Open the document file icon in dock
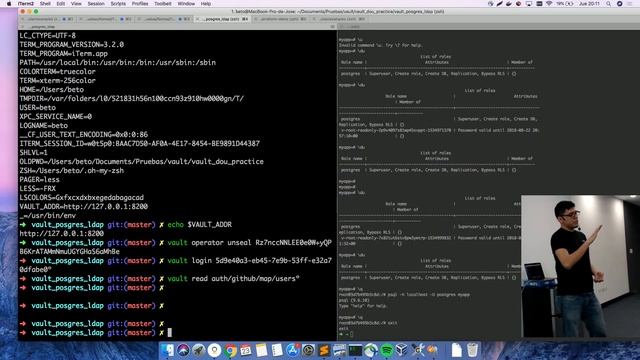The image size is (640, 360). tap(456, 350)
